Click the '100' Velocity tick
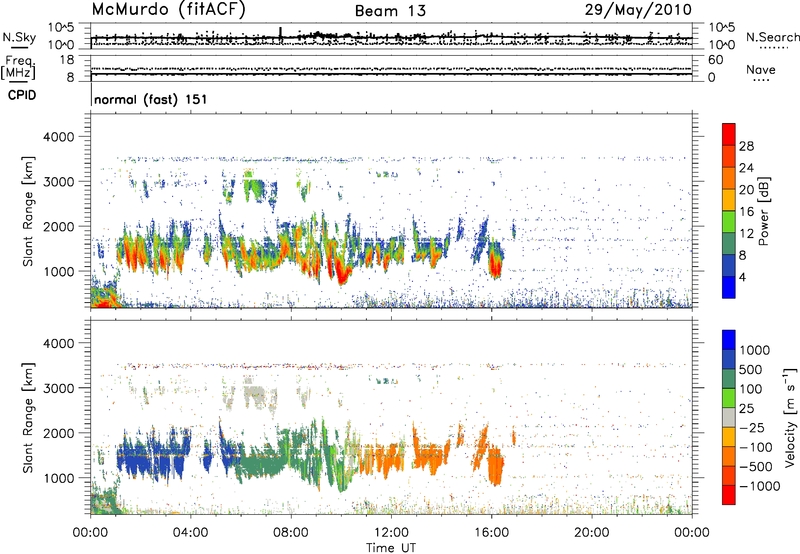 coord(751,389)
